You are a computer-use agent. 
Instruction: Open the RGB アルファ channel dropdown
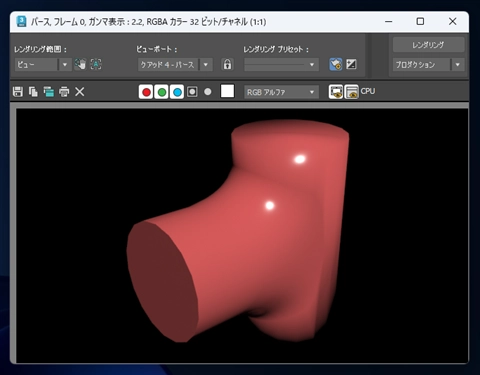281,92
